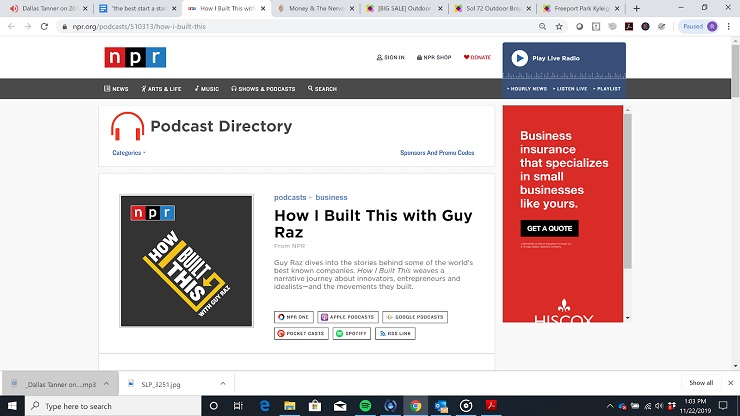The width and height of the screenshot is (740, 416).
Task: Click the zoom magnifier icon in address bar
Action: pos(543,26)
